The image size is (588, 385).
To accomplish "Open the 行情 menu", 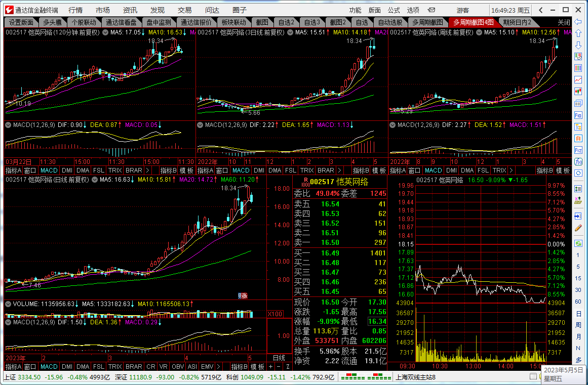I will tap(75, 10).
